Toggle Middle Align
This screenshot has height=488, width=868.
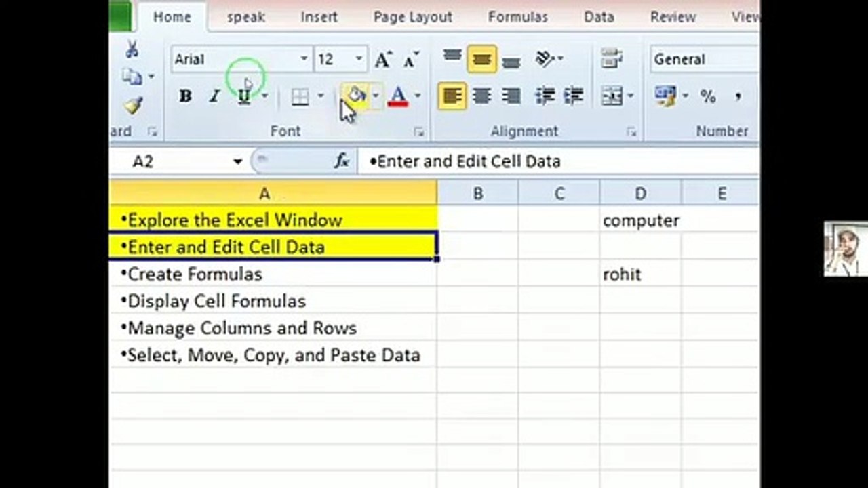[x=481, y=59]
